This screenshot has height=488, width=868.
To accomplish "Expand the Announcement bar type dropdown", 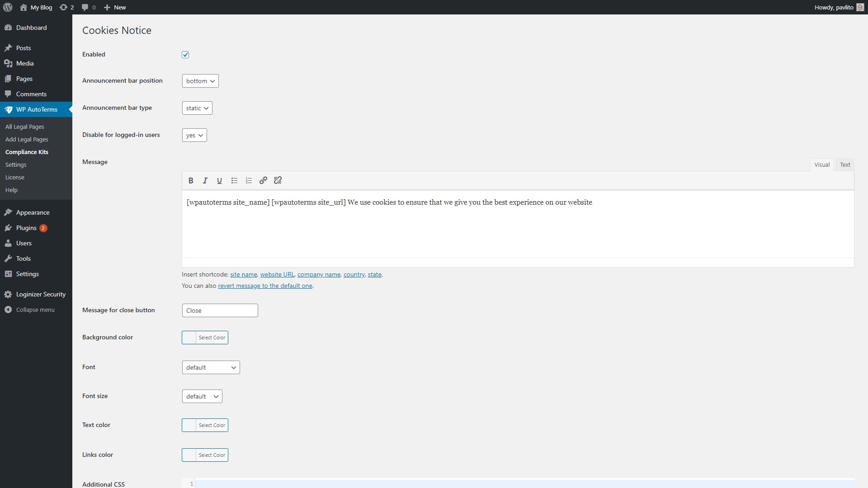I will click(197, 108).
